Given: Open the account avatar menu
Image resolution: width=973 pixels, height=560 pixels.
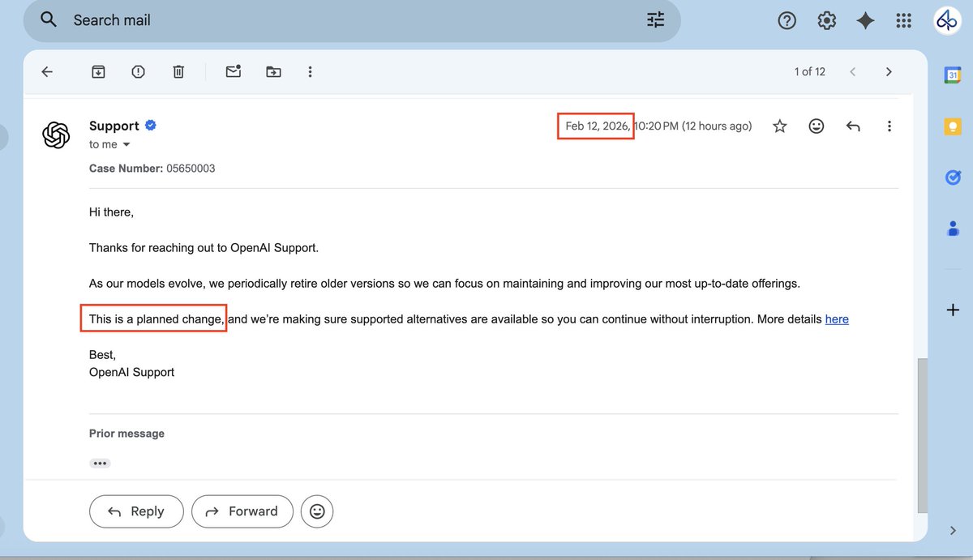Looking at the screenshot, I should [x=946, y=21].
